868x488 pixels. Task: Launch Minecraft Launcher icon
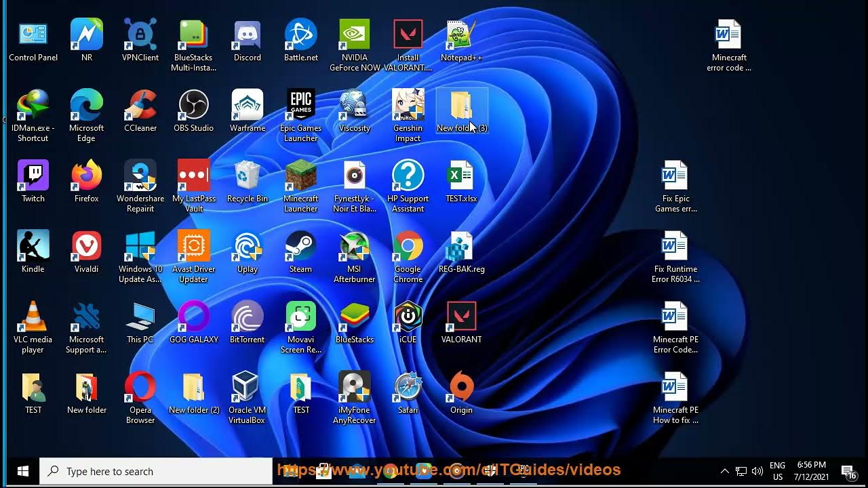point(301,186)
